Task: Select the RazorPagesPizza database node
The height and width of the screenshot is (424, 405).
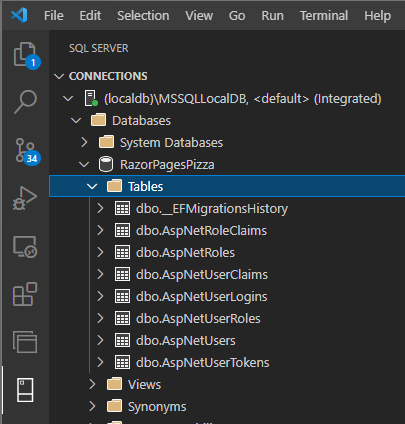Action: pos(167,164)
